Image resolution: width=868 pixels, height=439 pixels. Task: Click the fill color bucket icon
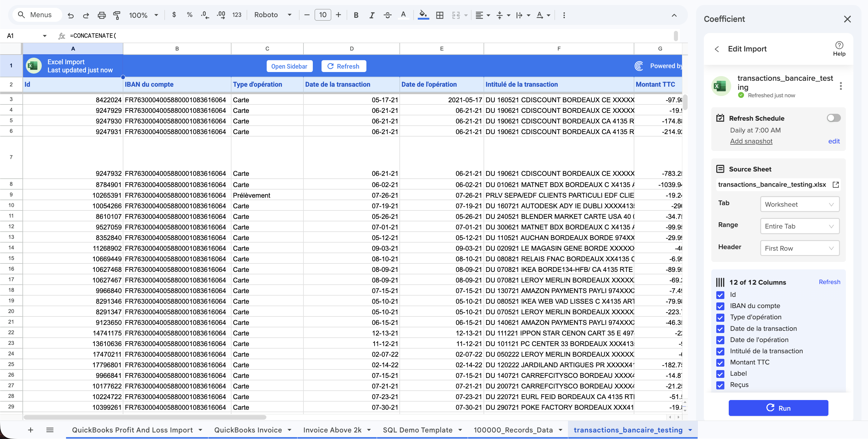pos(423,15)
